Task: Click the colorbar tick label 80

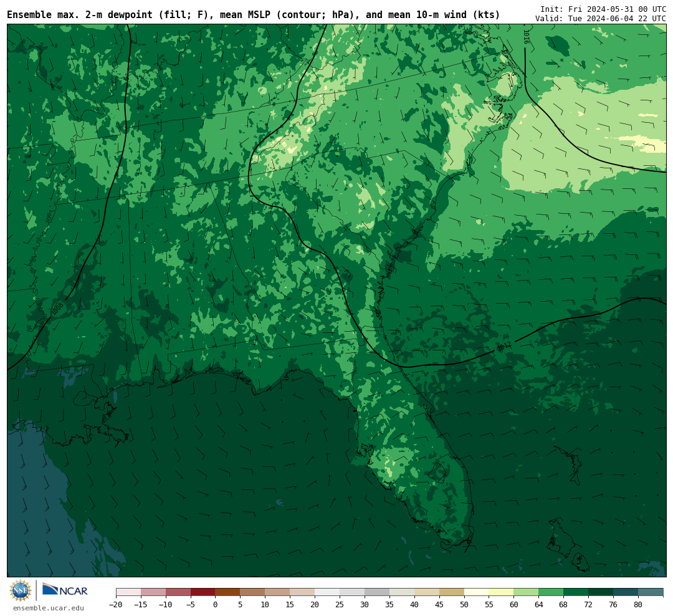Action: [x=638, y=604]
